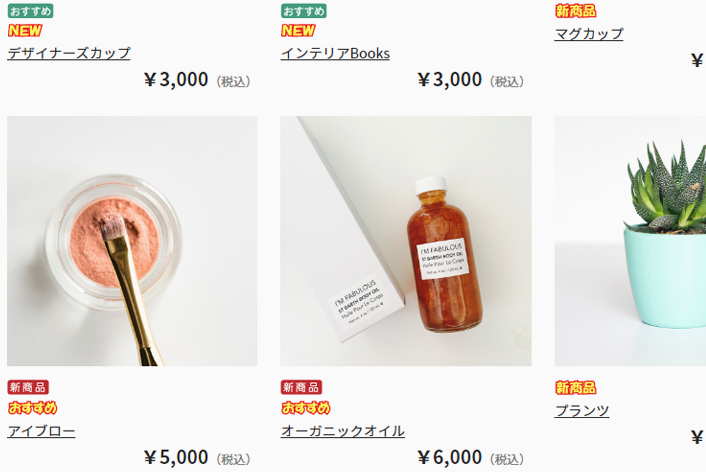Click yellow おすすめ badge above アイブロー
Screen dimensions: 706x472
32,408
